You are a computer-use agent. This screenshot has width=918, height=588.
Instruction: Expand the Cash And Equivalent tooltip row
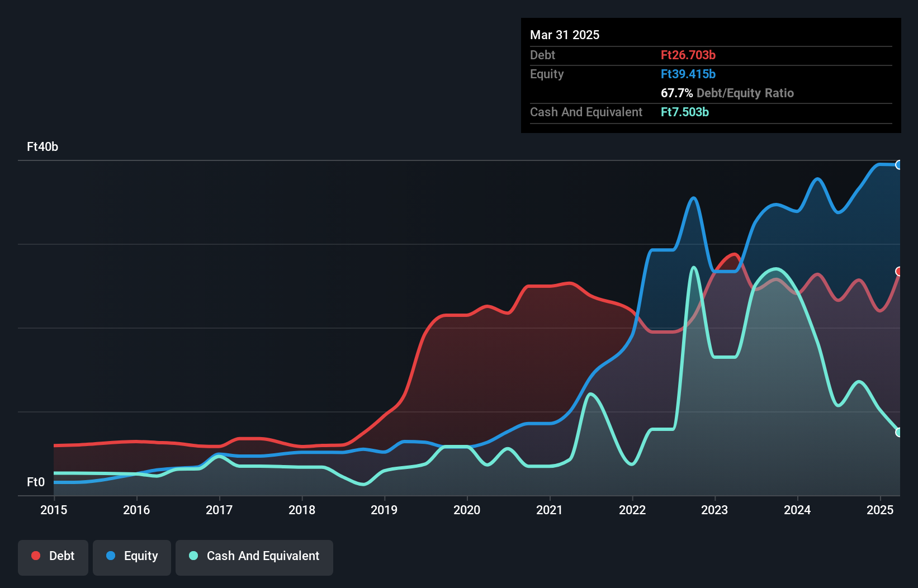click(x=586, y=112)
